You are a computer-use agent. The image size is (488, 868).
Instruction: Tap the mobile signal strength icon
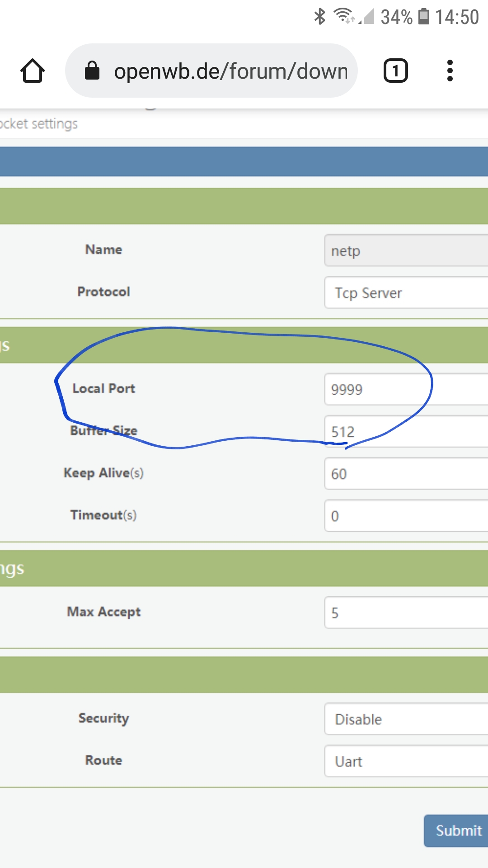(367, 17)
